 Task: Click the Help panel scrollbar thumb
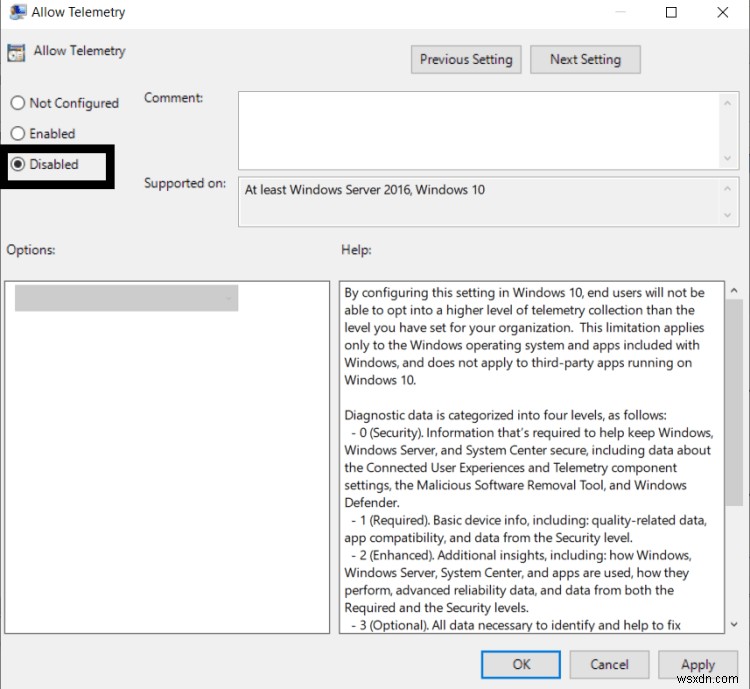[734, 402]
